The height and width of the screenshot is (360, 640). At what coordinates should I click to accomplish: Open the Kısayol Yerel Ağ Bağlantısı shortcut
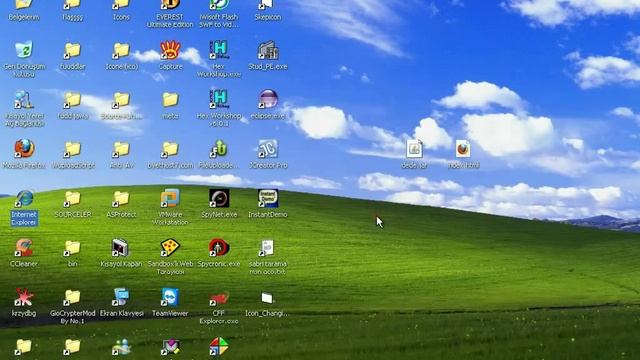pyautogui.click(x=24, y=100)
